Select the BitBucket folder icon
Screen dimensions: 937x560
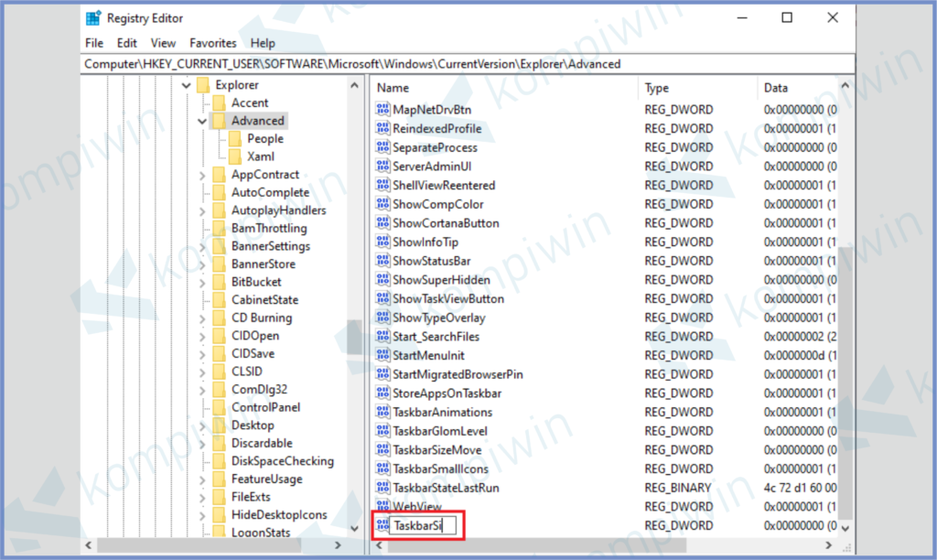(219, 282)
